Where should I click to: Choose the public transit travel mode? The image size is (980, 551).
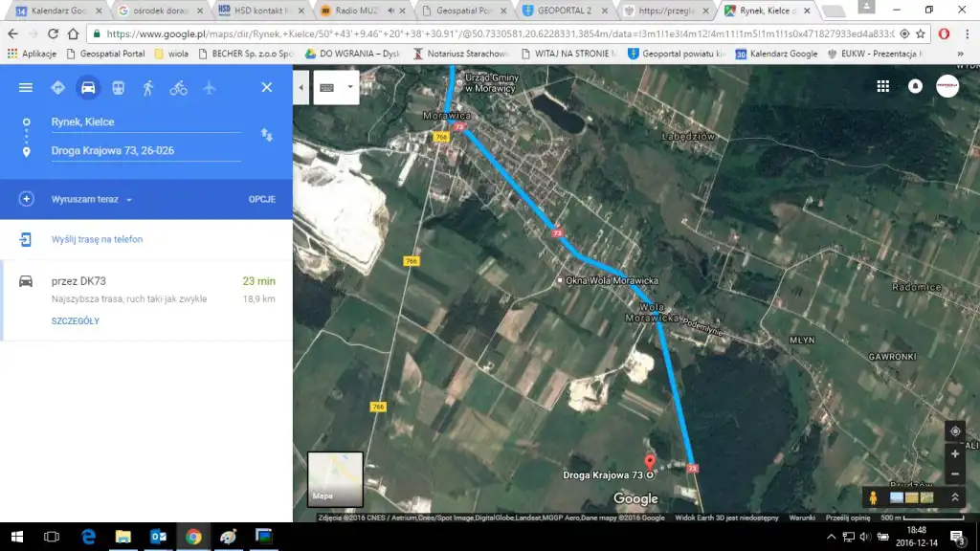(118, 88)
